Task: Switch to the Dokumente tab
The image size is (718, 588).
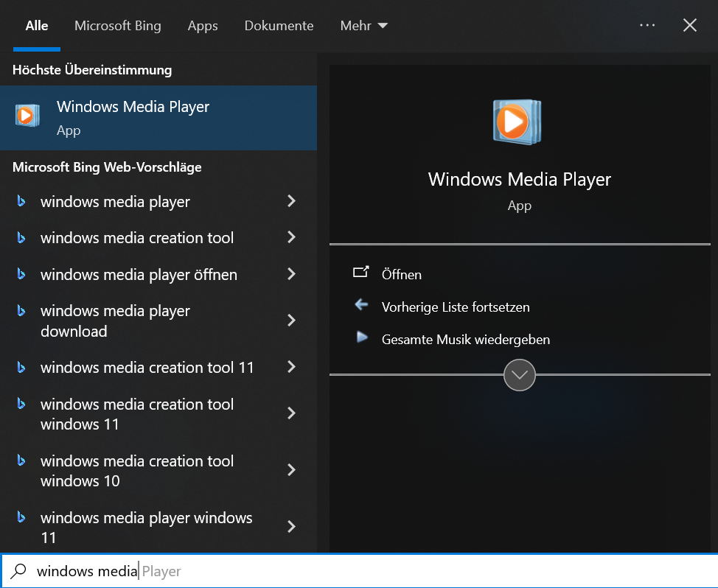Action: coord(279,26)
